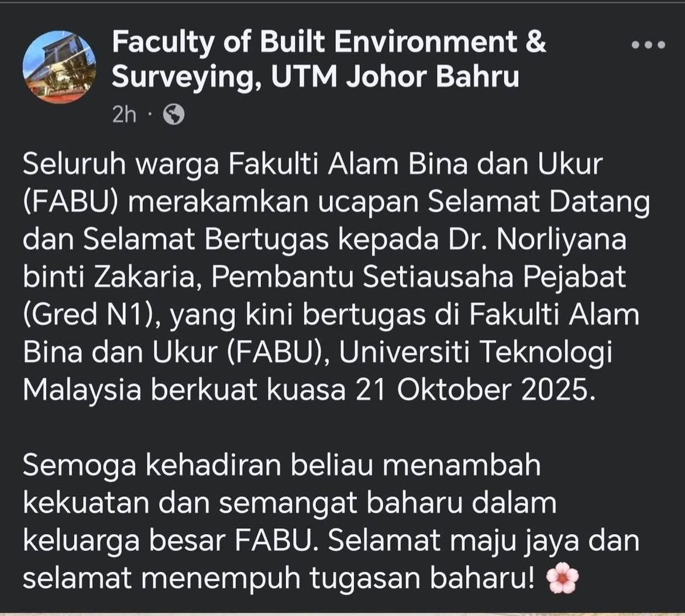Image resolution: width=685 pixels, height=616 pixels.
Task: Click the words maju jaya
Action: (487, 541)
